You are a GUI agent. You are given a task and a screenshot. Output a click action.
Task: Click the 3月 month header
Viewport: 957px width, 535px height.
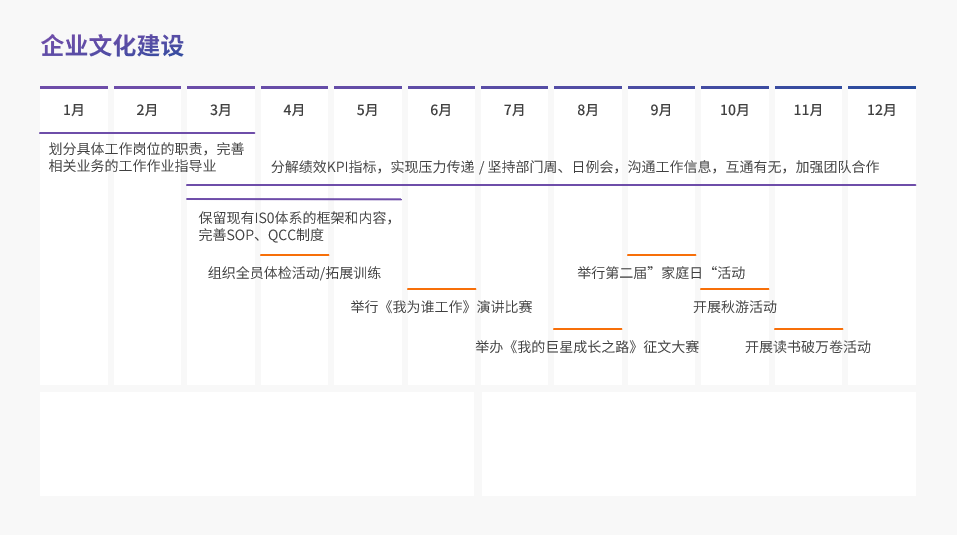point(220,110)
